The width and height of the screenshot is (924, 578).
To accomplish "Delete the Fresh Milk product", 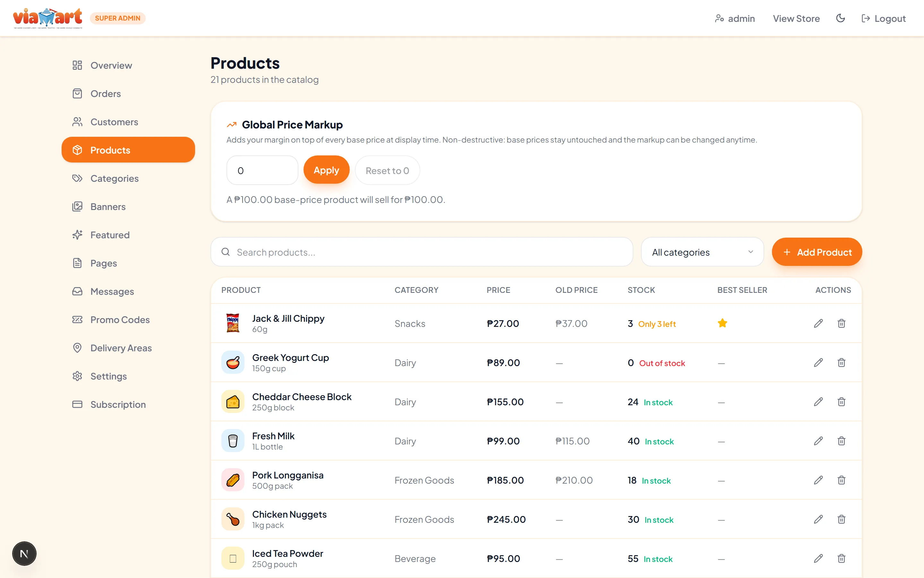I will [841, 441].
